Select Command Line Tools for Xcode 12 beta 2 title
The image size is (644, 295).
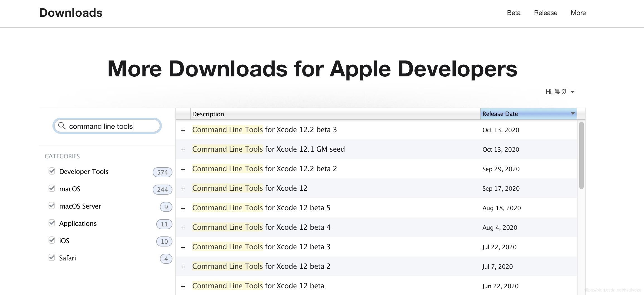point(261,266)
